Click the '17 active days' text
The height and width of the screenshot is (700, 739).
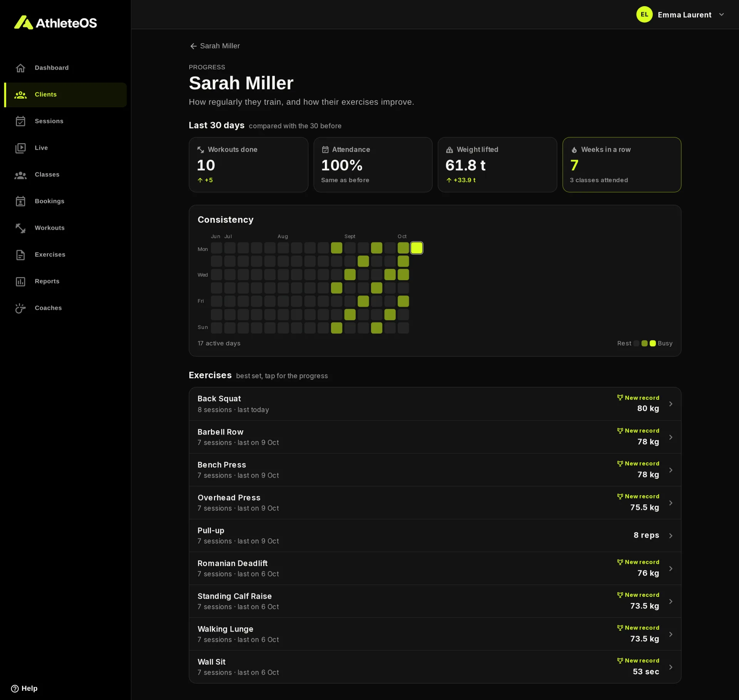(219, 343)
